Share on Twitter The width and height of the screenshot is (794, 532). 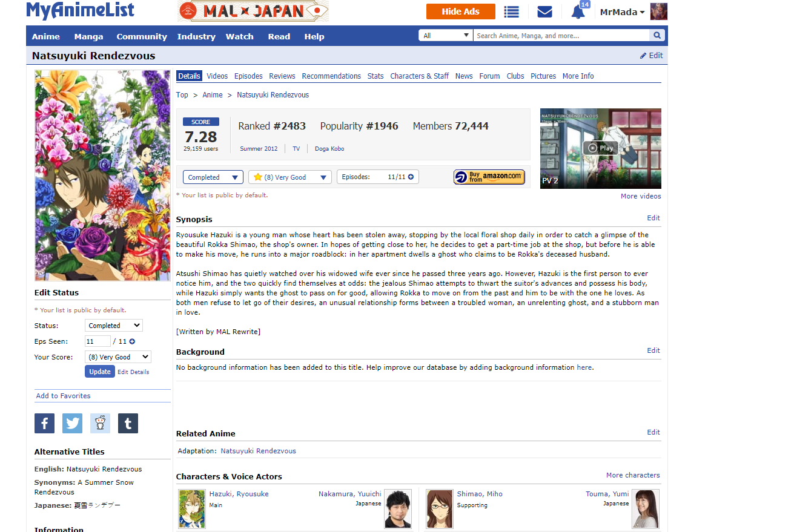pyautogui.click(x=72, y=424)
